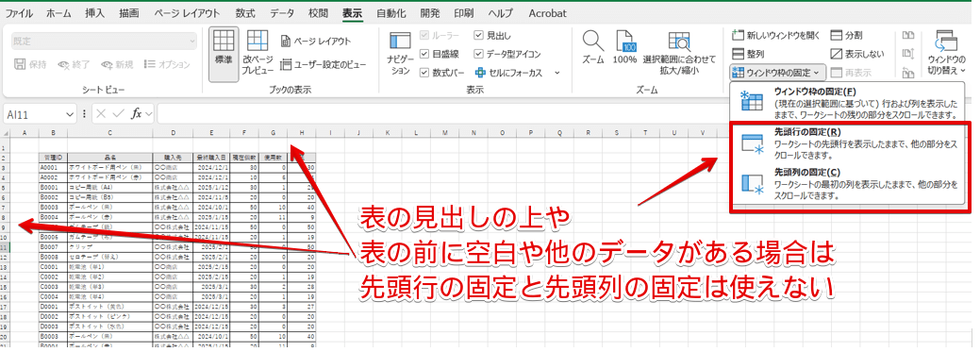Click the fx insert function icon
The width and height of the screenshot is (980, 352).
(x=136, y=114)
